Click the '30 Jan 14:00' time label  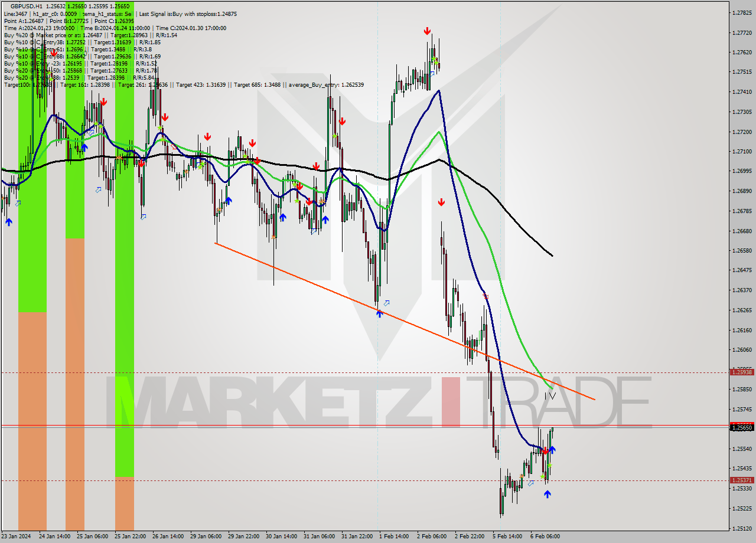[282, 536]
